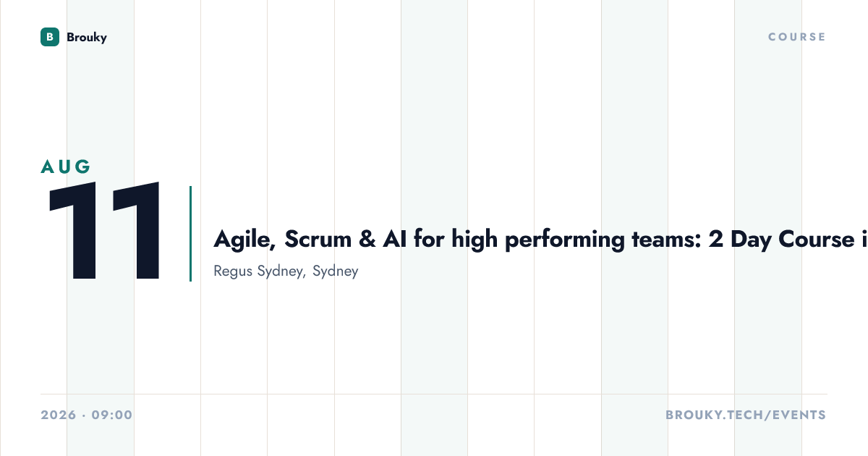Click the large 11 date number
Screen dimensions: 868x456
click(106, 233)
